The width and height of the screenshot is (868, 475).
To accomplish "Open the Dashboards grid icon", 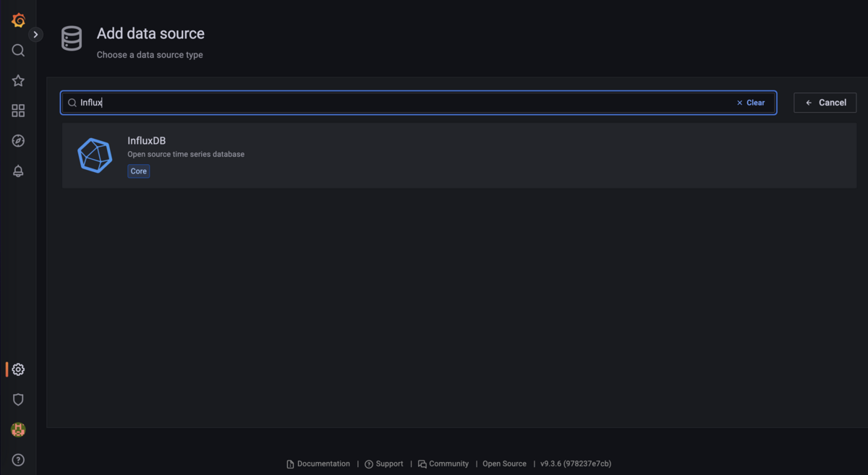I will [18, 111].
